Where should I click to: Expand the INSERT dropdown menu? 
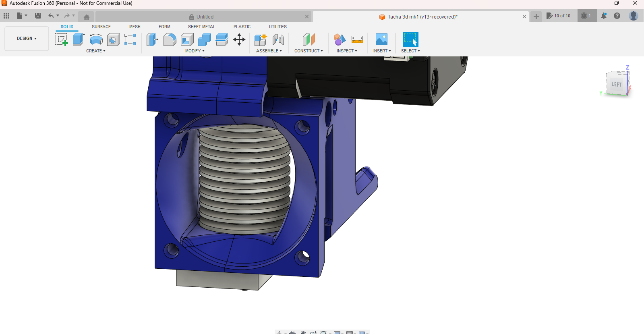point(382,51)
